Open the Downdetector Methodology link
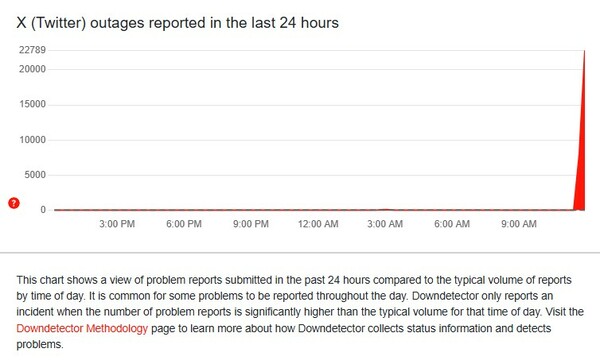The width and height of the screenshot is (600, 364). [x=82, y=328]
